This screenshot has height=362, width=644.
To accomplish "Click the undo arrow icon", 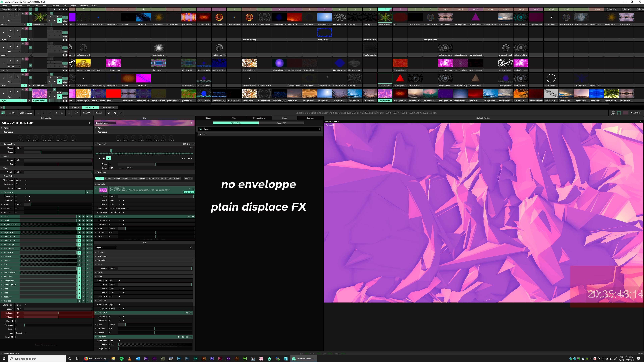I will (115, 113).
